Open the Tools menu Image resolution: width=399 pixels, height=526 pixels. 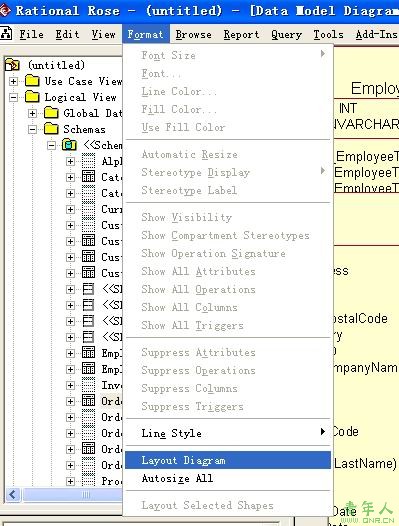point(329,34)
